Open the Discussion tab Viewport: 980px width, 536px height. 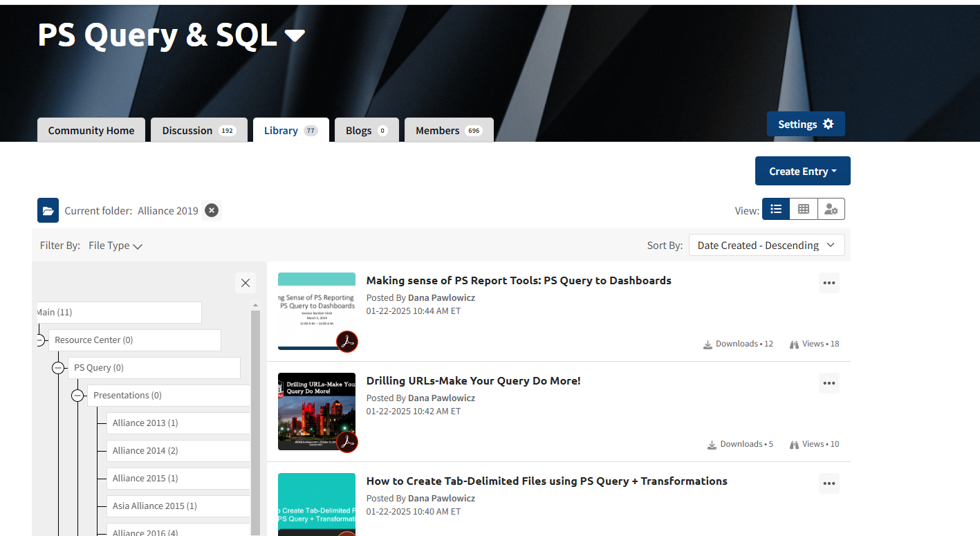(199, 130)
